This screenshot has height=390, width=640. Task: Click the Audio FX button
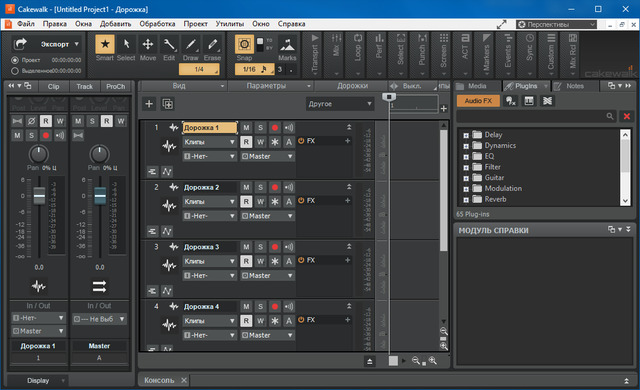(478, 101)
